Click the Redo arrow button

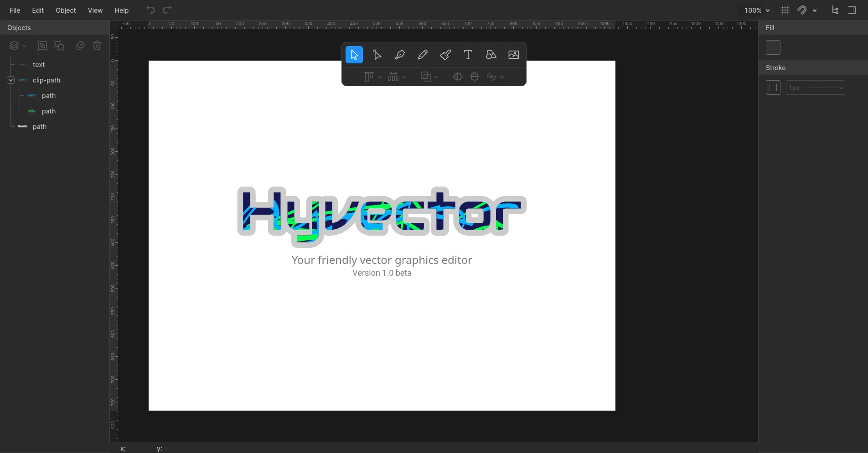(x=167, y=10)
